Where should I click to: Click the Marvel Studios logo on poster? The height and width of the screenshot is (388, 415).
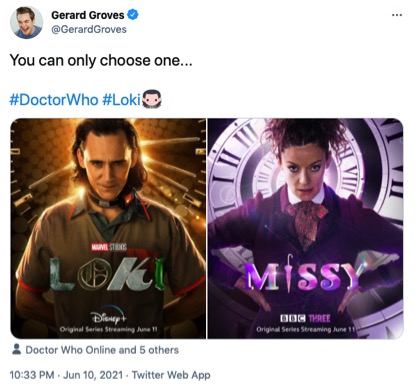point(108,247)
